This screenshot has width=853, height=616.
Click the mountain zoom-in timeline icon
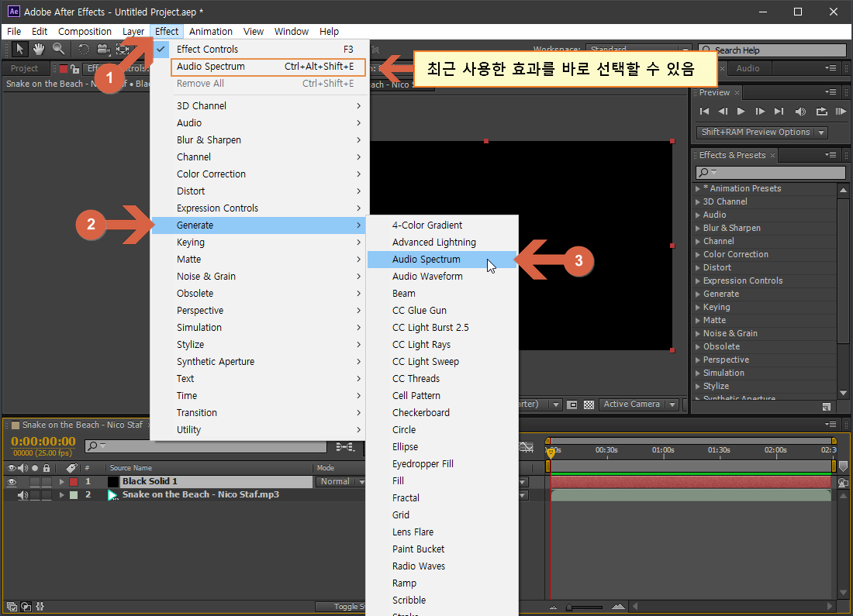618,606
